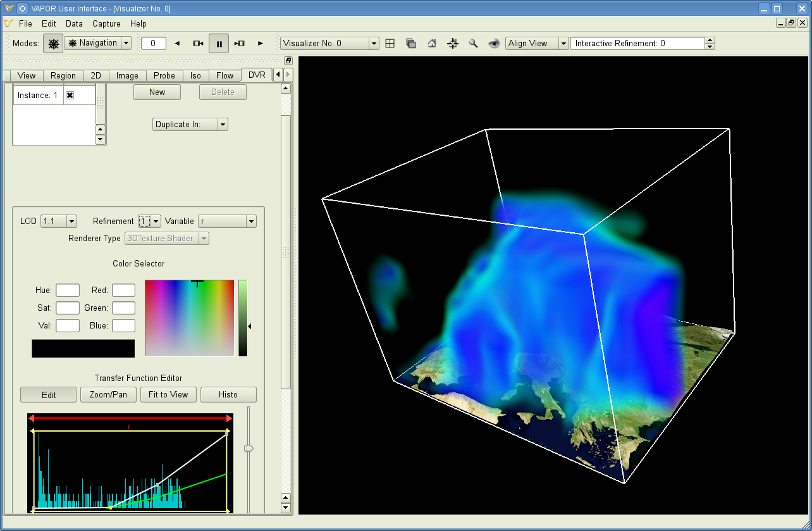
Task: Click the home viewpoint icon
Action: click(x=432, y=44)
